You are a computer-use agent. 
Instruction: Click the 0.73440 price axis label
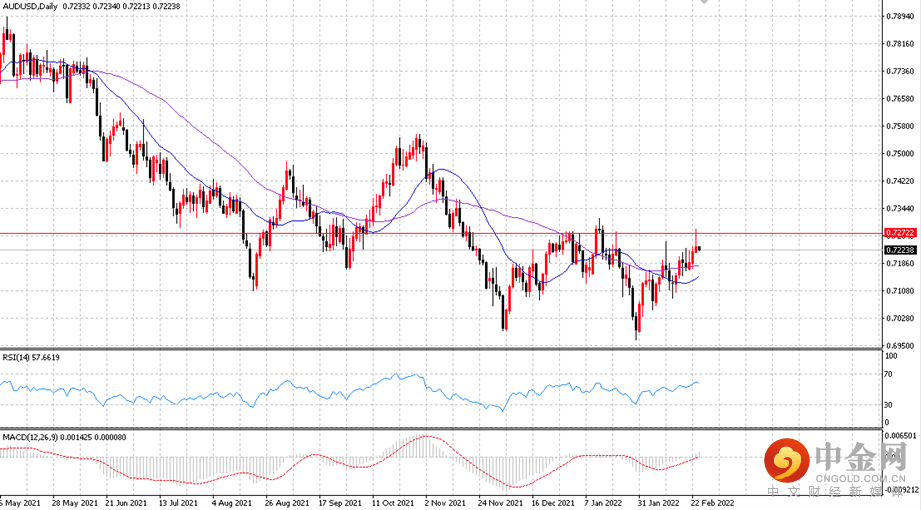point(900,209)
